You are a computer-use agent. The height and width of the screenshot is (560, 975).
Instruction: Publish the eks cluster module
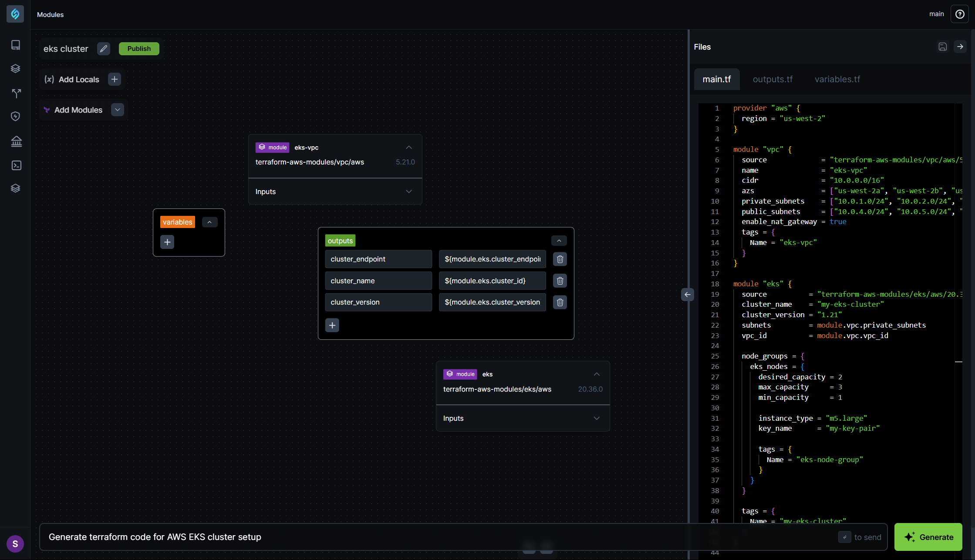tap(139, 49)
